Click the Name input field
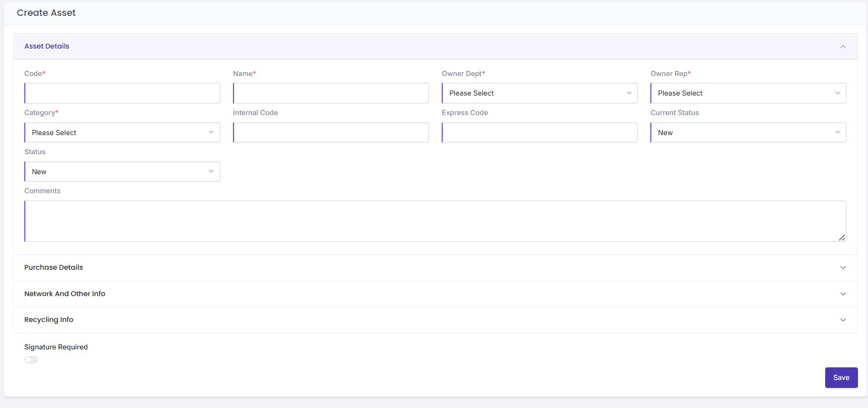Screen dimensions: 868x408 (x=331, y=93)
